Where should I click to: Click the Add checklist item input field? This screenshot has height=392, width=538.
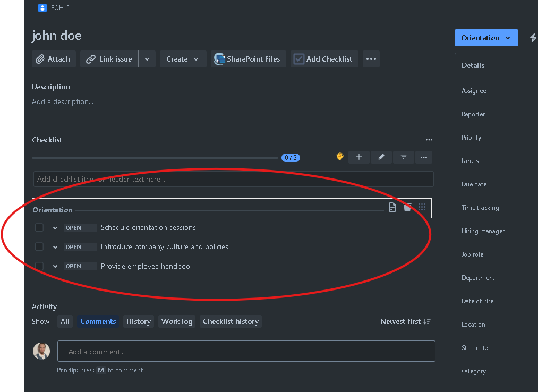233,179
